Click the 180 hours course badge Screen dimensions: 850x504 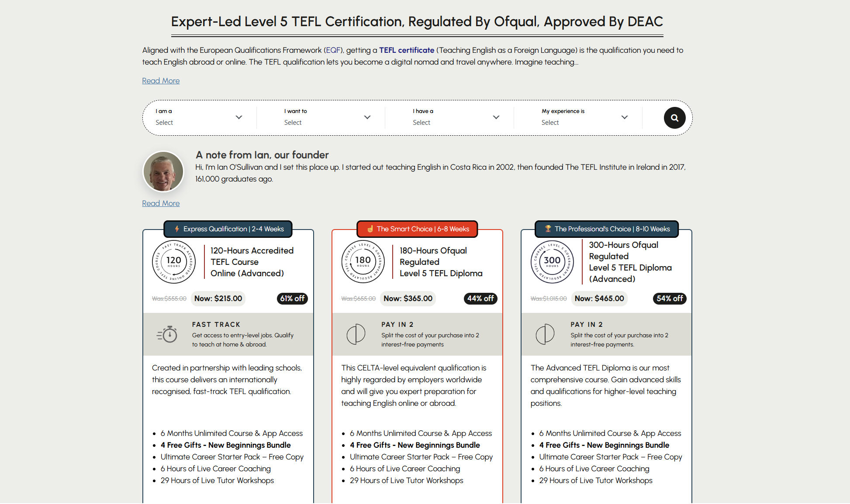click(x=363, y=262)
